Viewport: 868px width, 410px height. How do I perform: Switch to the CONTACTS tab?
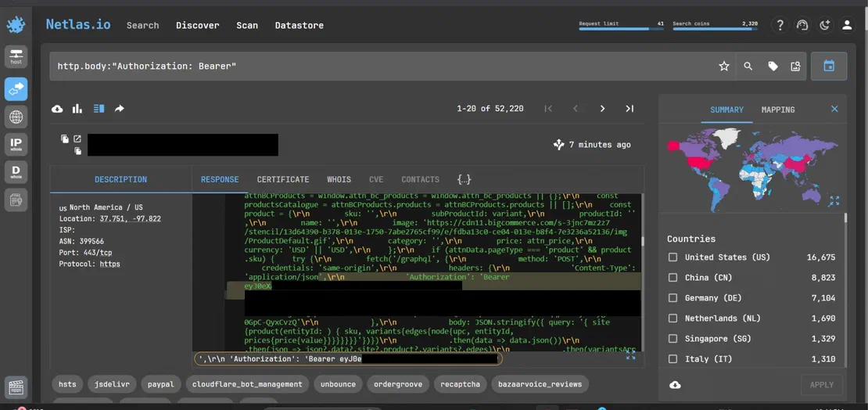pos(420,179)
